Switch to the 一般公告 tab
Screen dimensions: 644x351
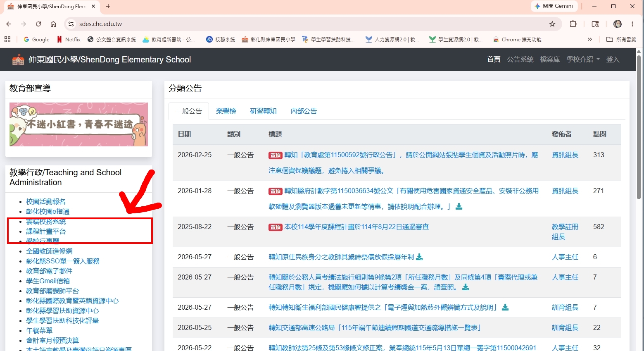click(189, 111)
